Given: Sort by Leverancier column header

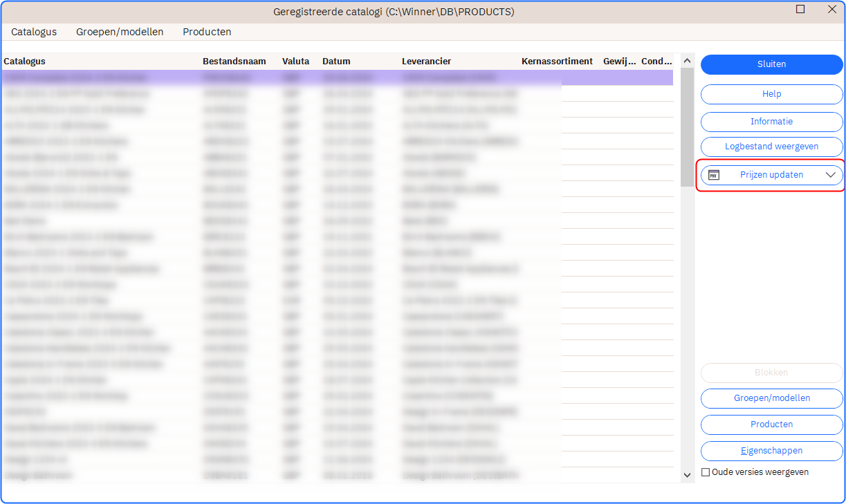Looking at the screenshot, I should pos(426,62).
